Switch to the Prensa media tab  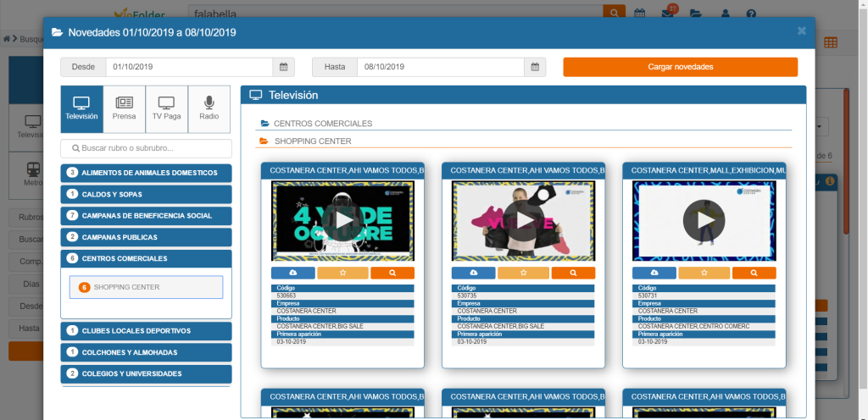click(124, 109)
